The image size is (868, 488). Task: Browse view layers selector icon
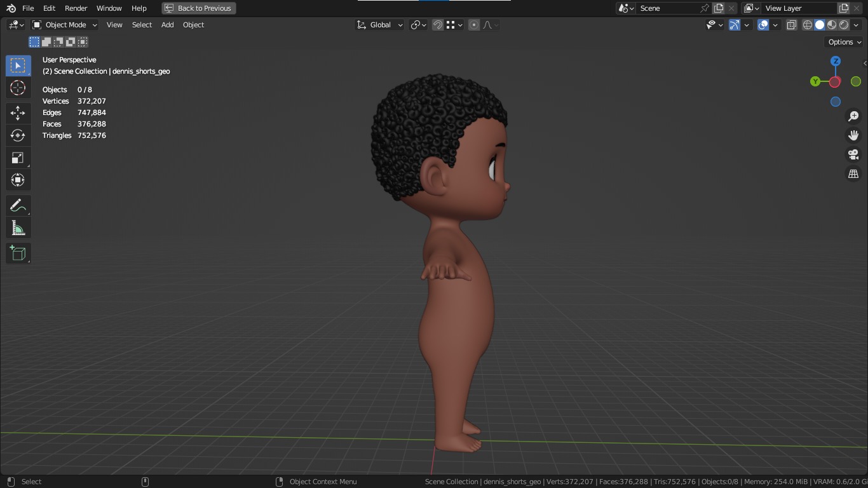[x=752, y=8]
